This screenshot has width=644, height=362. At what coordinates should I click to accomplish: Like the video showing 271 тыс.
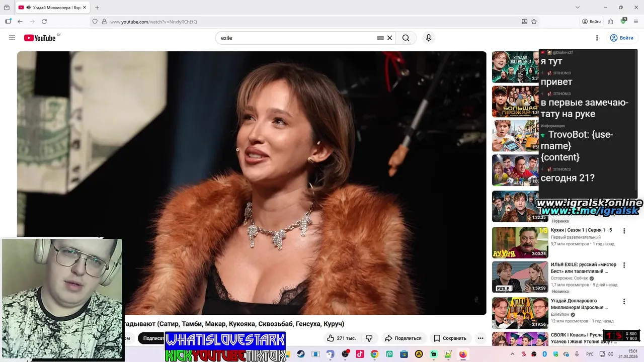click(341, 338)
